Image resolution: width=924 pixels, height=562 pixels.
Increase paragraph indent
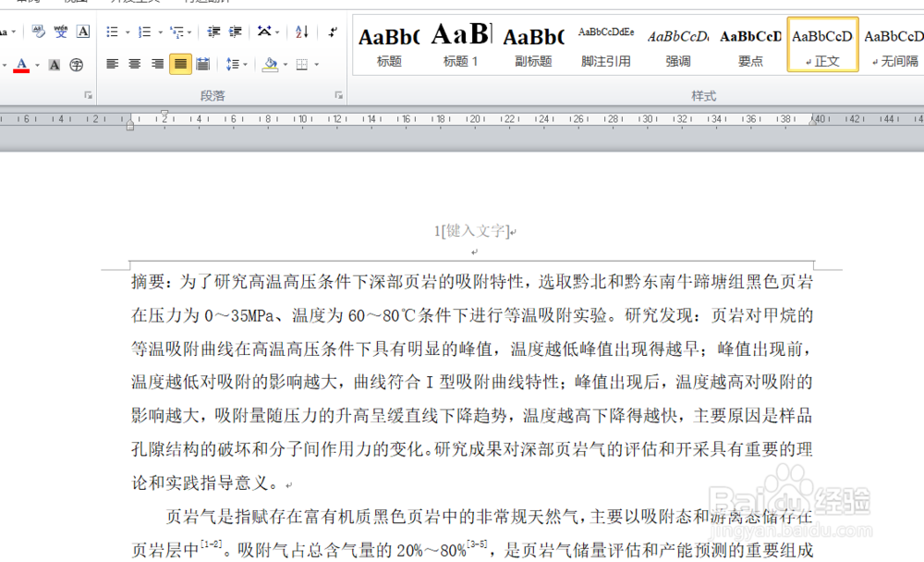pyautogui.click(x=235, y=31)
